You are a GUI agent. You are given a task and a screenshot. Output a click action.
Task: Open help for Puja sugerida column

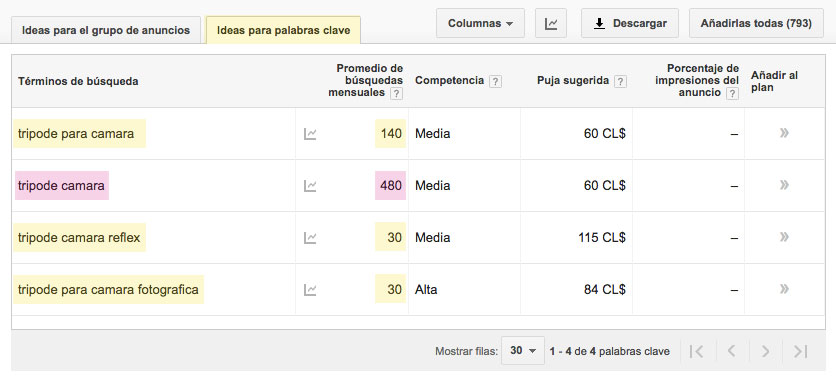tap(620, 82)
